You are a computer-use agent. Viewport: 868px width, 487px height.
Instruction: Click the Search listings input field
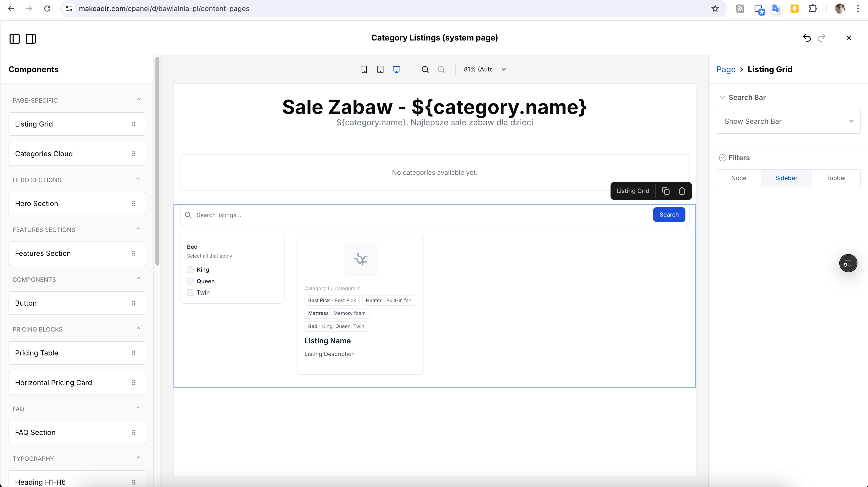pos(404,215)
